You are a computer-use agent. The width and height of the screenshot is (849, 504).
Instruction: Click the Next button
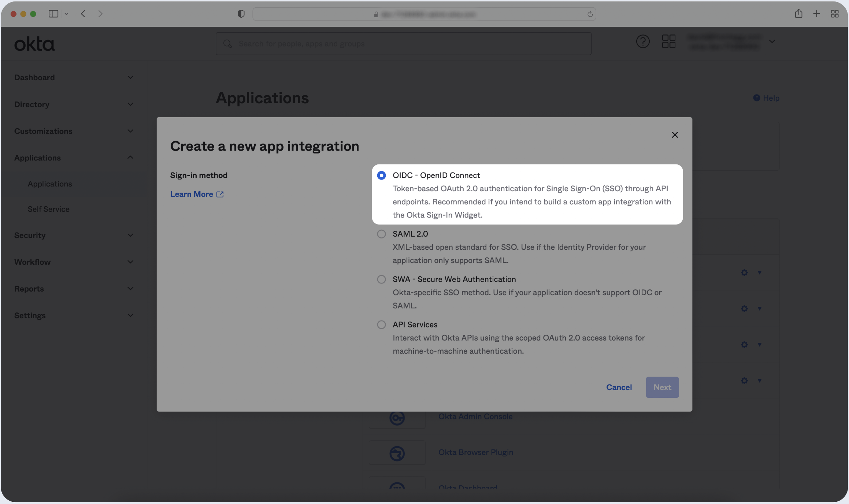point(662,387)
